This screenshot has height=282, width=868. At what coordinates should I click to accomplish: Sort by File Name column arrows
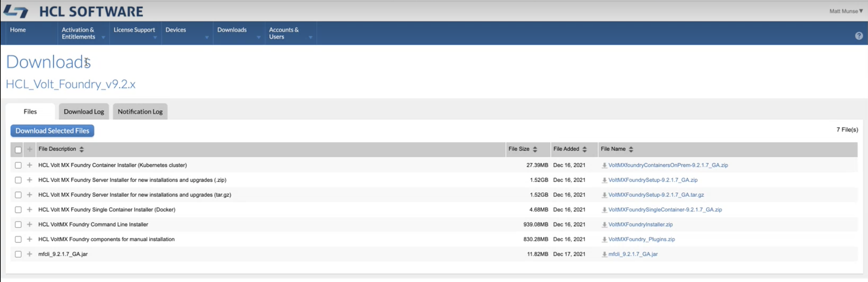click(631, 149)
